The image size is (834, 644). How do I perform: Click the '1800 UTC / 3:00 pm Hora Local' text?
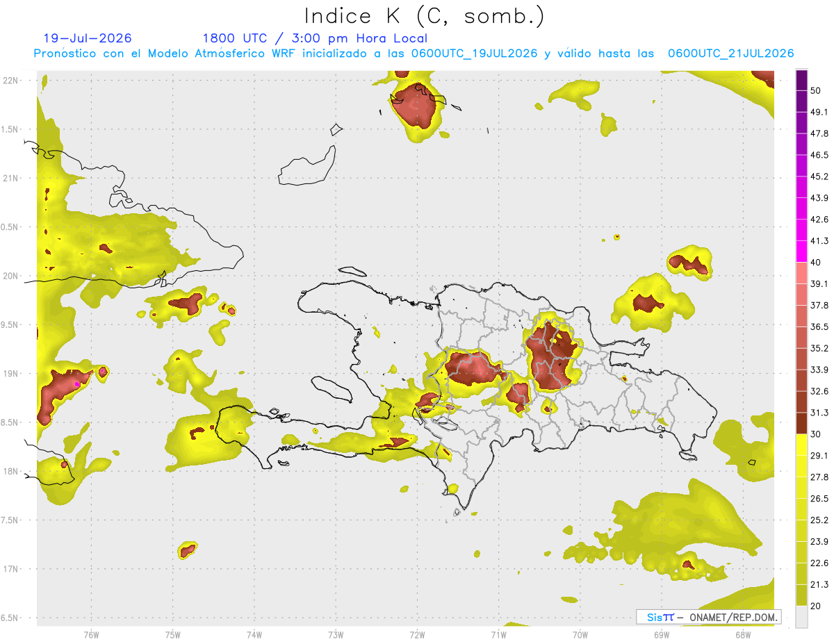pyautogui.click(x=315, y=38)
